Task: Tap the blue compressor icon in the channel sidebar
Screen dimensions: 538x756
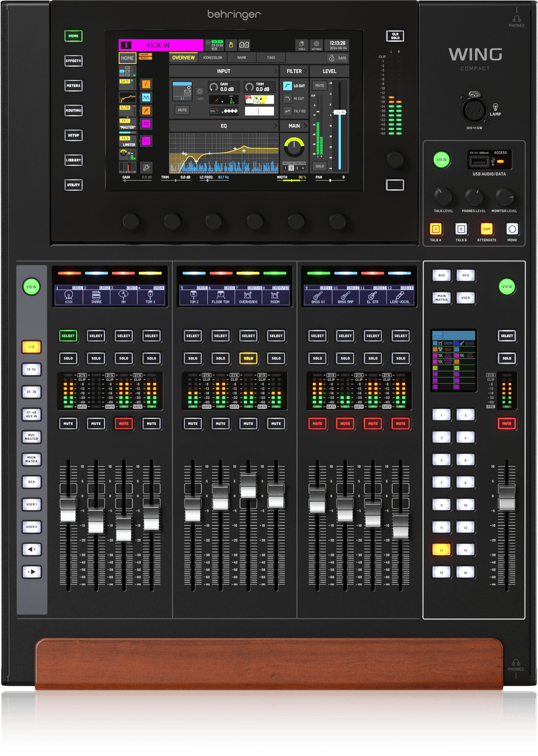Action: click(x=146, y=97)
